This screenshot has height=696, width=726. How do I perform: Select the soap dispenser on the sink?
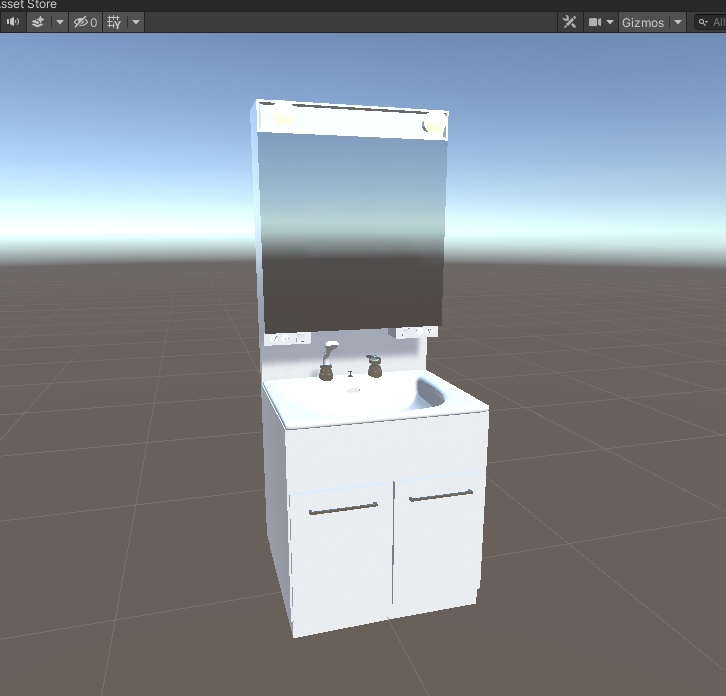click(374, 366)
